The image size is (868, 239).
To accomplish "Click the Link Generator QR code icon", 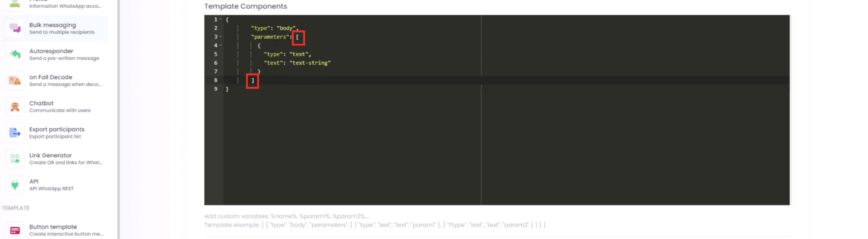I will click(x=15, y=159).
